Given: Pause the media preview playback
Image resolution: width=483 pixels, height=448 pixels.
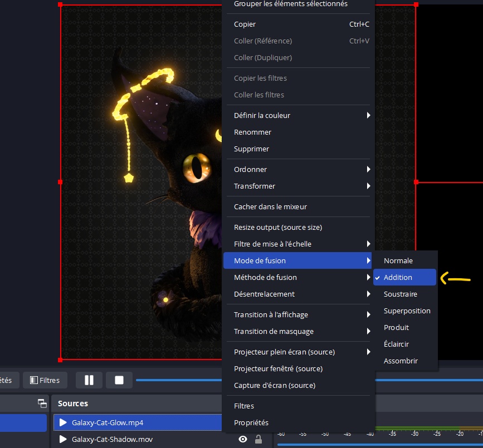Looking at the screenshot, I should (x=89, y=380).
